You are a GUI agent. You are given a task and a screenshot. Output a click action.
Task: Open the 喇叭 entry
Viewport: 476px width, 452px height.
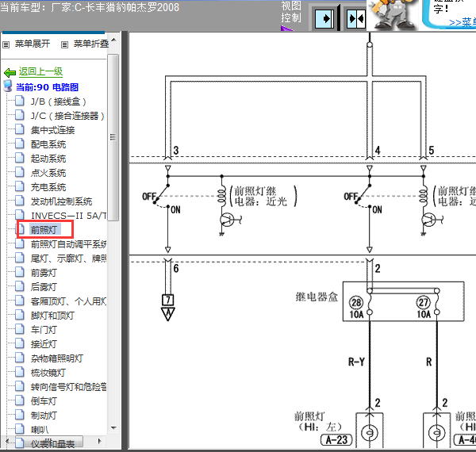point(40,429)
